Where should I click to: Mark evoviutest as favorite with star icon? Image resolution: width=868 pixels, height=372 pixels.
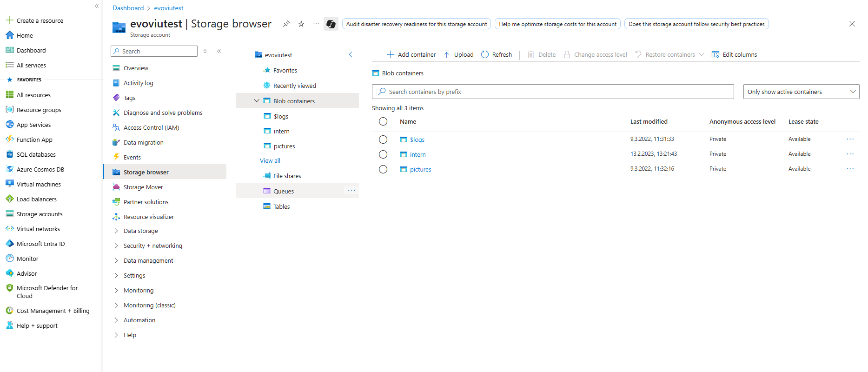point(301,24)
